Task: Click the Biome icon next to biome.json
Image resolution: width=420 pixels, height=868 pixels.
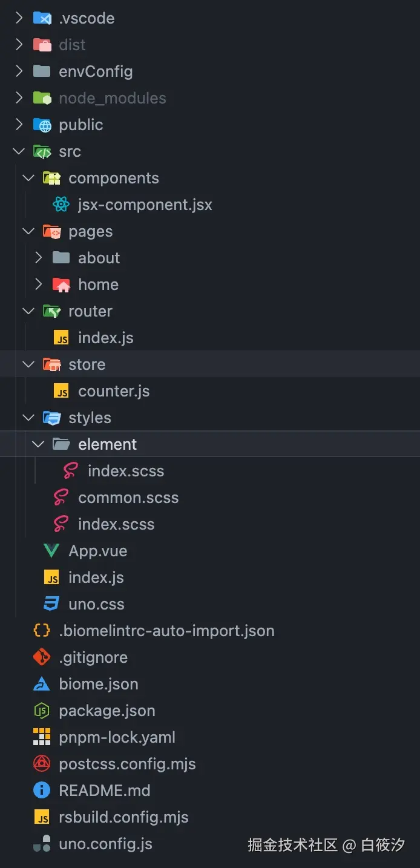Action: (42, 684)
